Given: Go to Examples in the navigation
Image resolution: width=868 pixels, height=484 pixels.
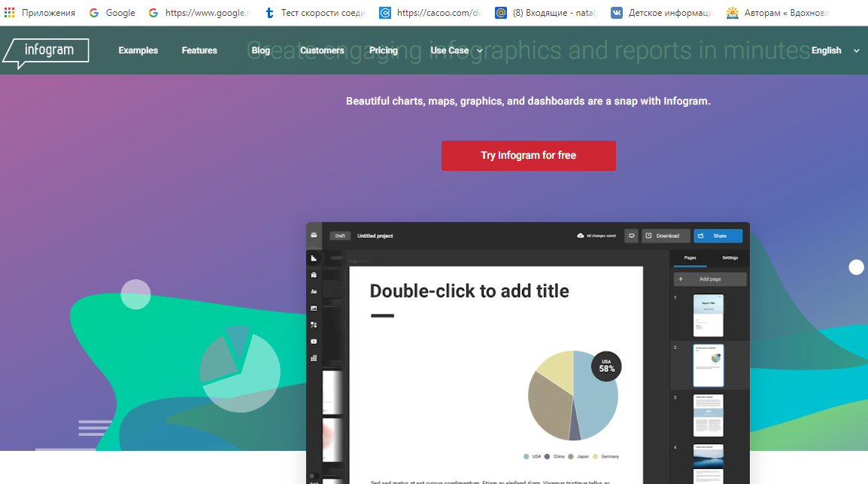Looking at the screenshot, I should [138, 50].
